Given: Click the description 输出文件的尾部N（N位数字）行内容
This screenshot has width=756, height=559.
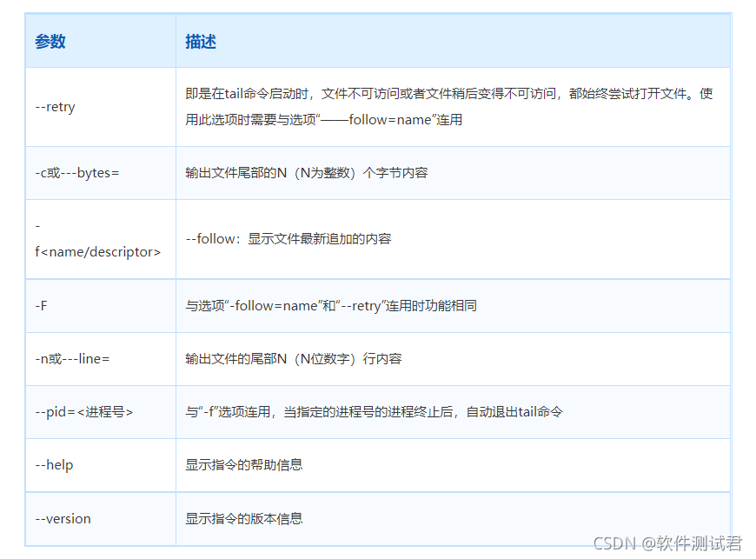Looking at the screenshot, I should coord(294,359).
